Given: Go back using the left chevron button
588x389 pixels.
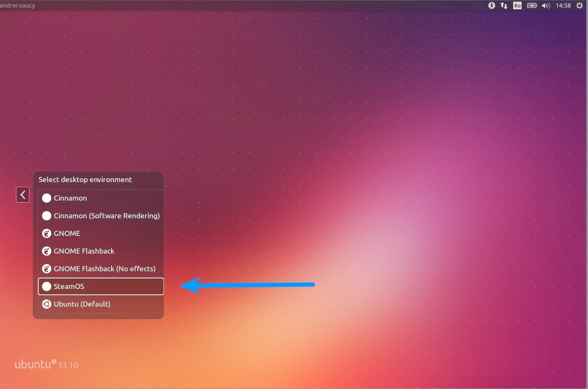Looking at the screenshot, I should [23, 195].
